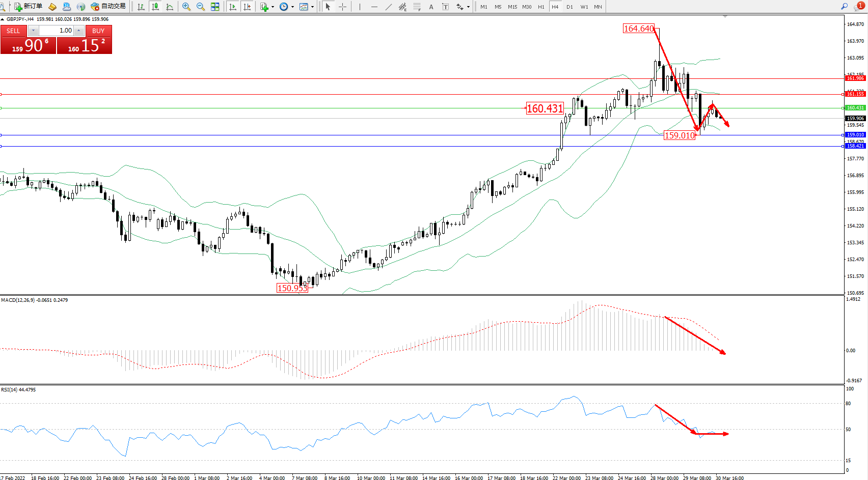Screen dimensions: 868x480
Task: Pick the trendline drawing tool
Action: (x=389, y=7)
